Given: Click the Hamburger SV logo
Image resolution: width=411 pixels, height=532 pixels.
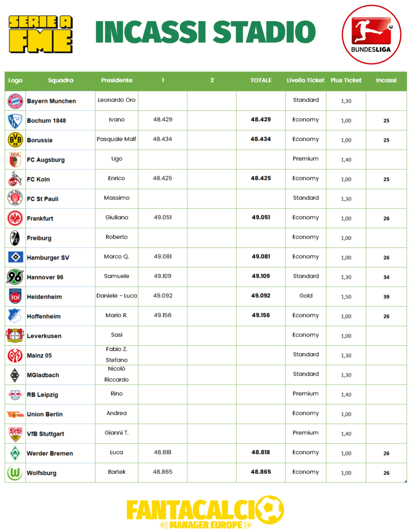Looking at the screenshot, I should tap(15, 257).
